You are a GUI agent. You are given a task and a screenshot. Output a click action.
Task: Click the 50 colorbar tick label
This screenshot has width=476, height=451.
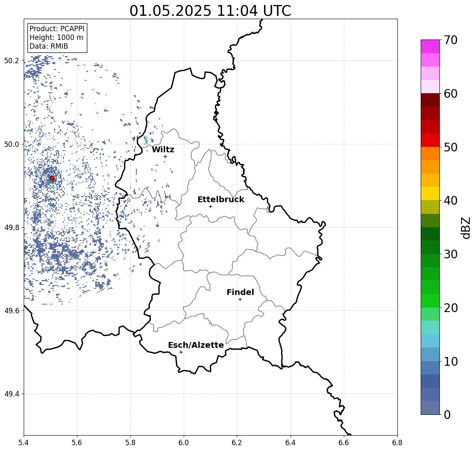click(x=451, y=147)
